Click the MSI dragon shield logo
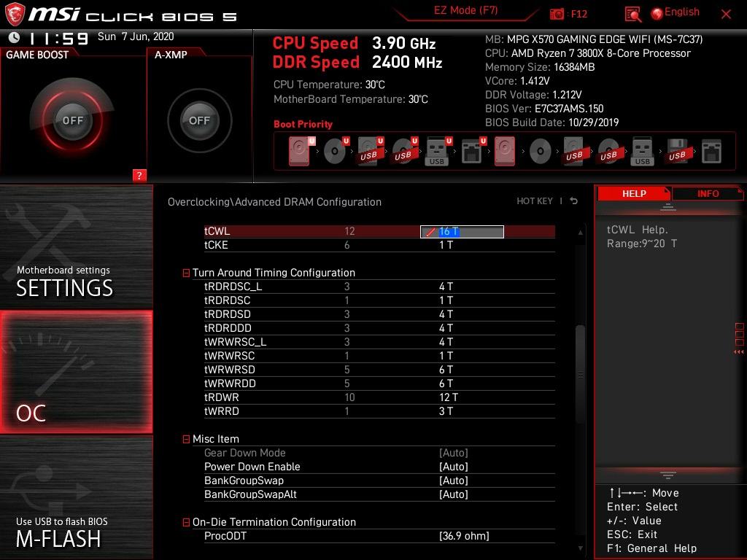This screenshot has width=747, height=560. click(15, 15)
